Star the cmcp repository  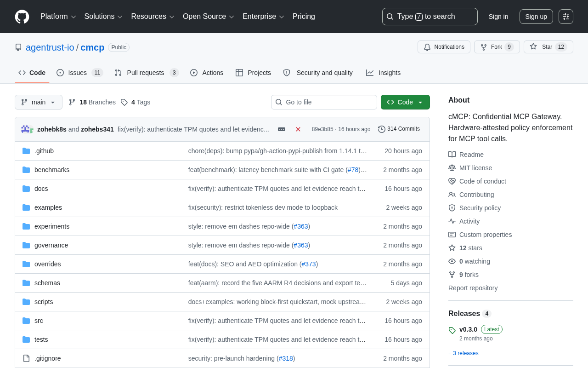point(548,47)
